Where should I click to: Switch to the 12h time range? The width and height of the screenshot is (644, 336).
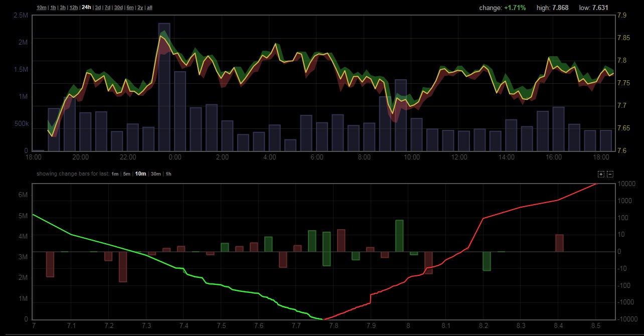tap(74, 8)
